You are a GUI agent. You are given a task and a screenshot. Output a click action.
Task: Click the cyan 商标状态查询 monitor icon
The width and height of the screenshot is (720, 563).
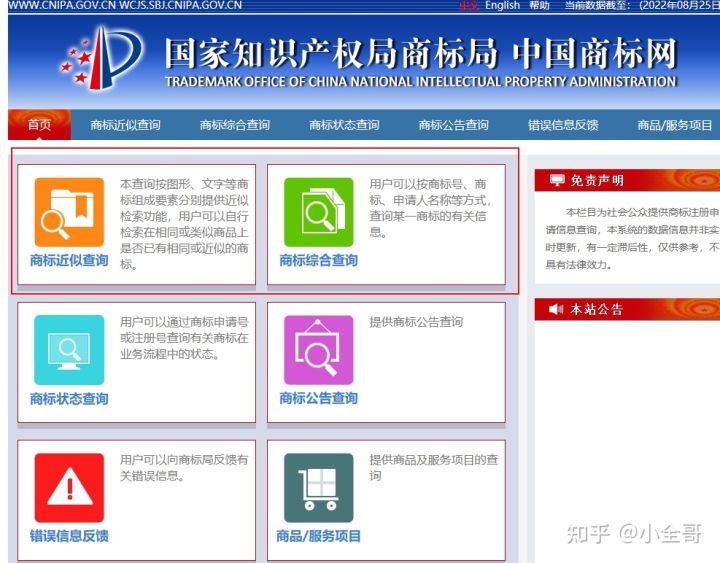point(69,350)
